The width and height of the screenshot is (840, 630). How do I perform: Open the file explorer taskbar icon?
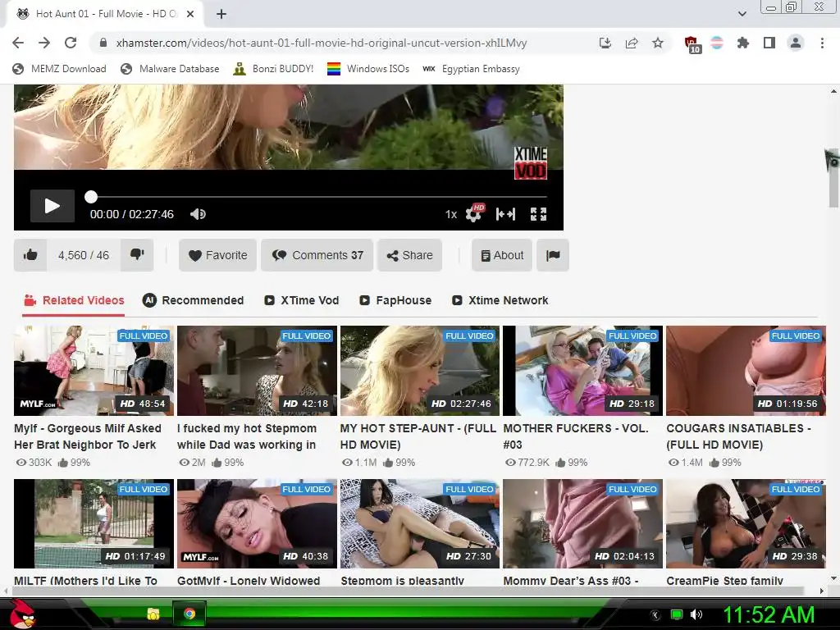153,614
